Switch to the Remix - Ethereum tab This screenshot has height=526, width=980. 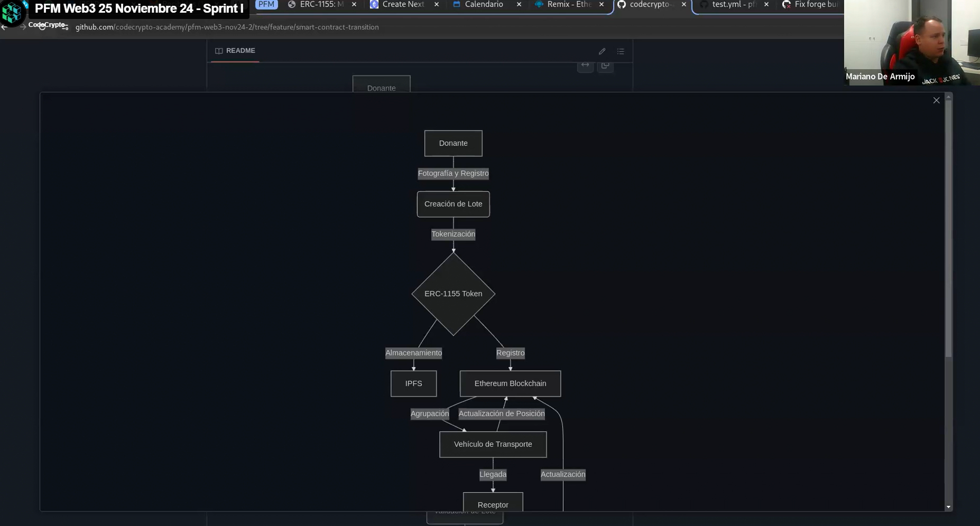click(x=569, y=4)
